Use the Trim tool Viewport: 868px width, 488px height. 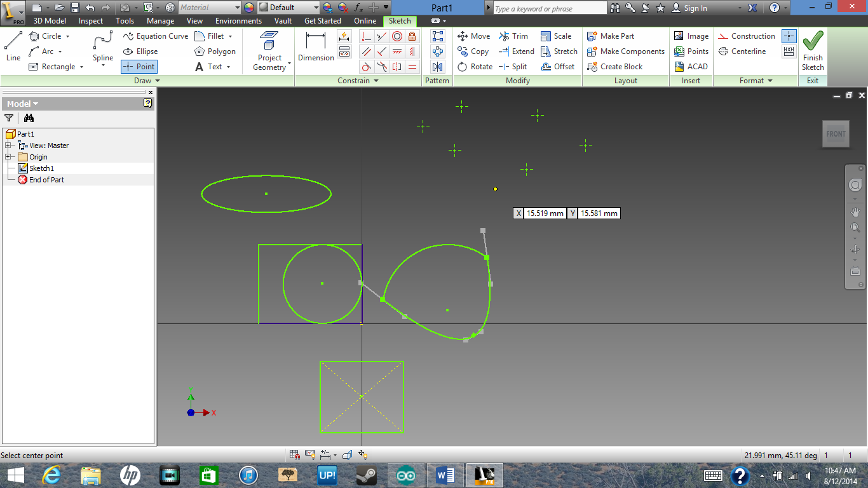tap(513, 36)
